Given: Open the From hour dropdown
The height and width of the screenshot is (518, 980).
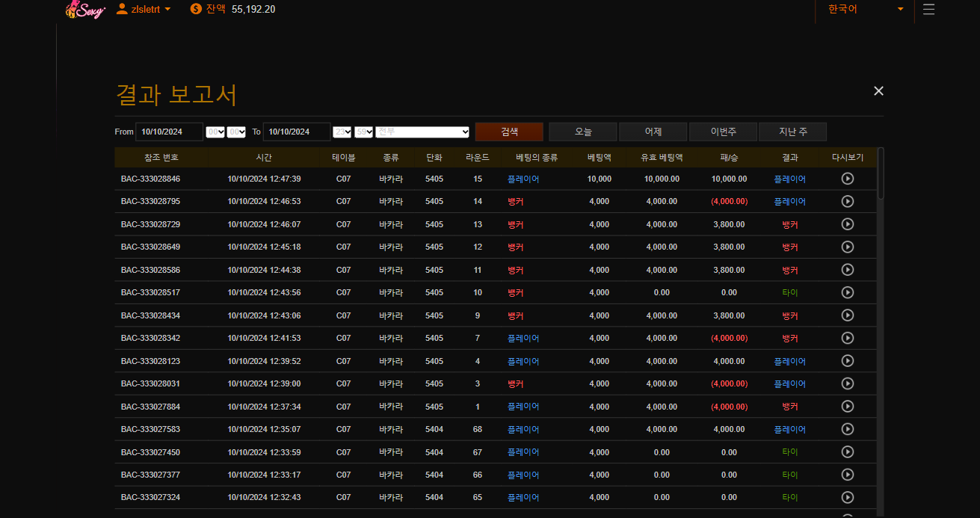Looking at the screenshot, I should [215, 132].
